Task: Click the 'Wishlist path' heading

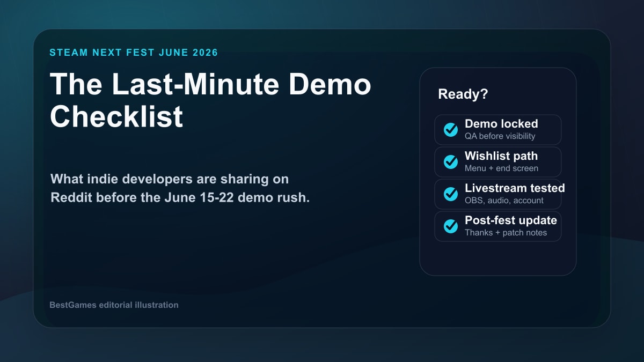Action: pyautogui.click(x=501, y=156)
